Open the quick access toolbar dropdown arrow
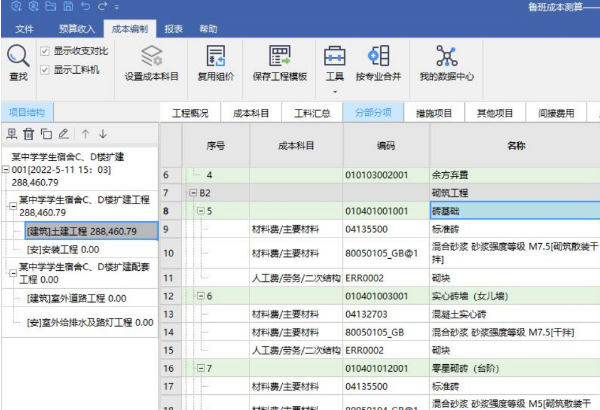Viewport: 600px width, 410px height. pyautogui.click(x=117, y=7)
